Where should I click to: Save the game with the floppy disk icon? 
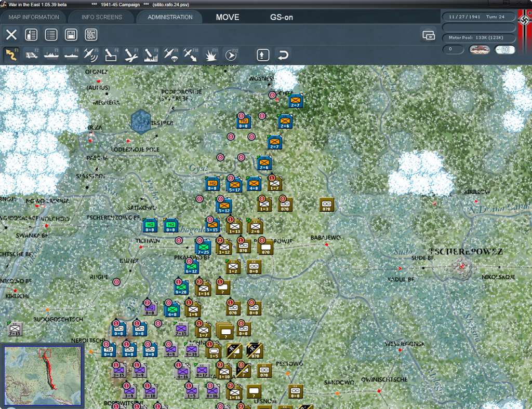coord(71,35)
